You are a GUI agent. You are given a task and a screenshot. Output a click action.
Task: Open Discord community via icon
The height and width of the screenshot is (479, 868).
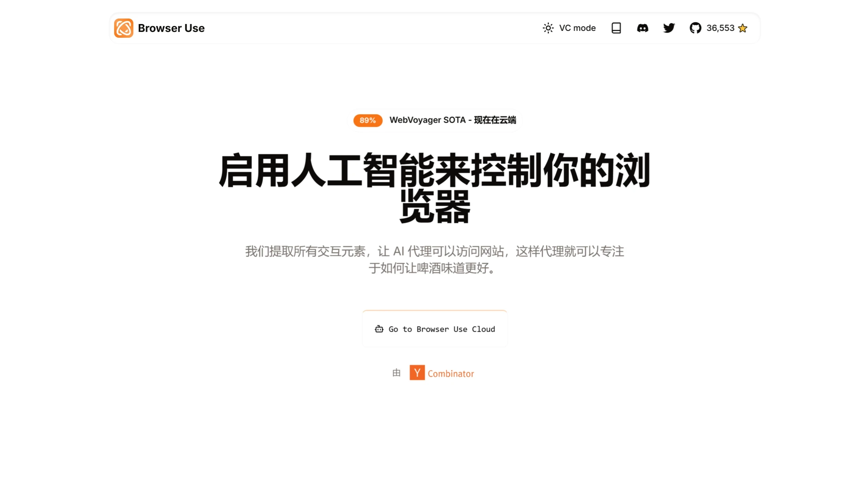click(642, 28)
